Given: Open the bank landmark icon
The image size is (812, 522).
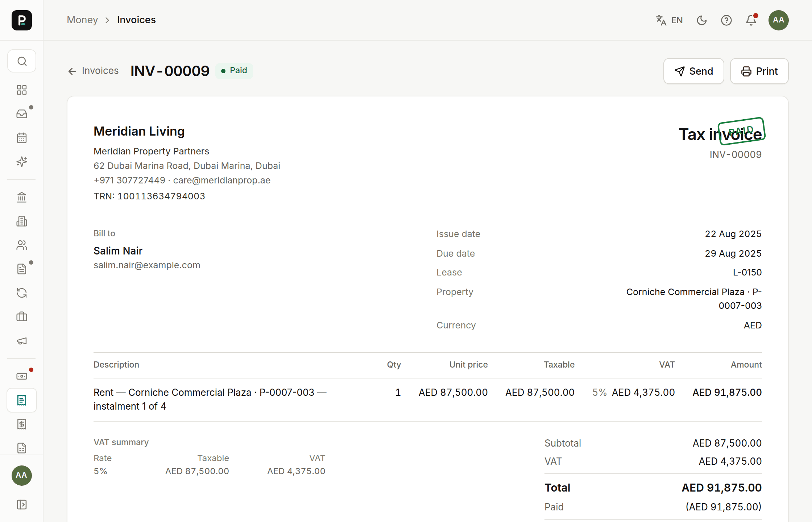Looking at the screenshot, I should pyautogui.click(x=22, y=197).
